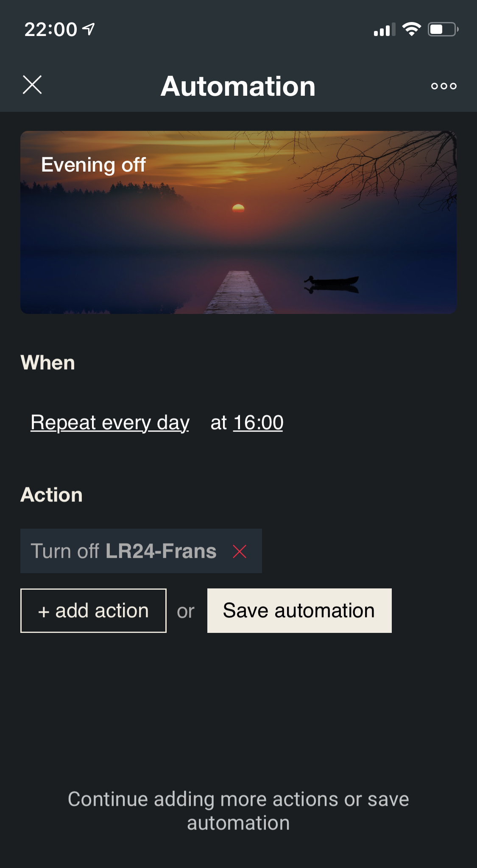Close the Automation screen with X icon

32,85
